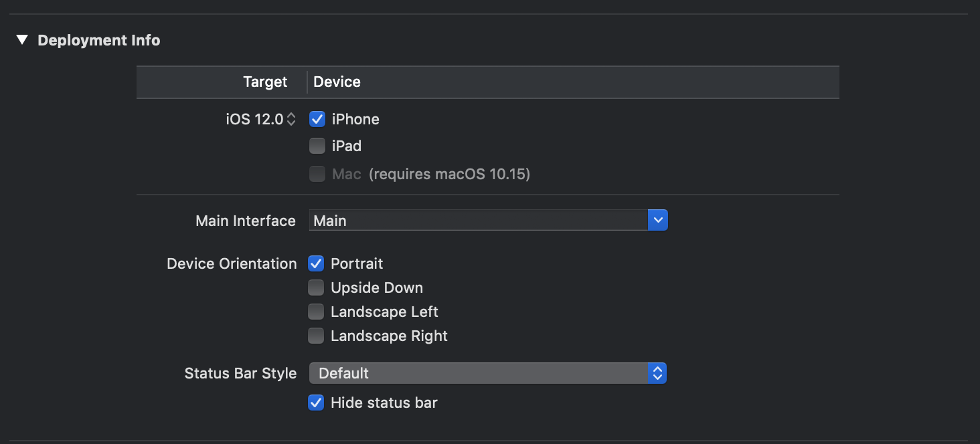Disable Portrait orientation
The height and width of the screenshot is (444, 980).
pos(316,263)
